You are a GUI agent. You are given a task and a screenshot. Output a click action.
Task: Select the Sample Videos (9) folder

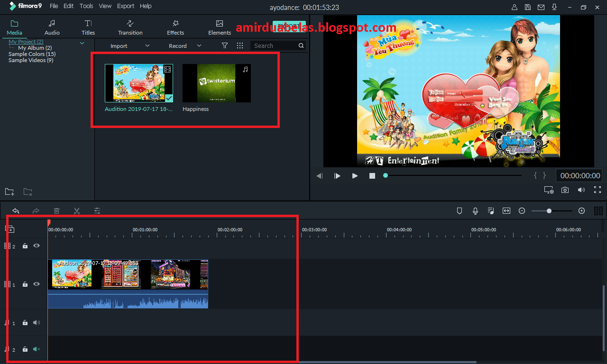(31, 60)
